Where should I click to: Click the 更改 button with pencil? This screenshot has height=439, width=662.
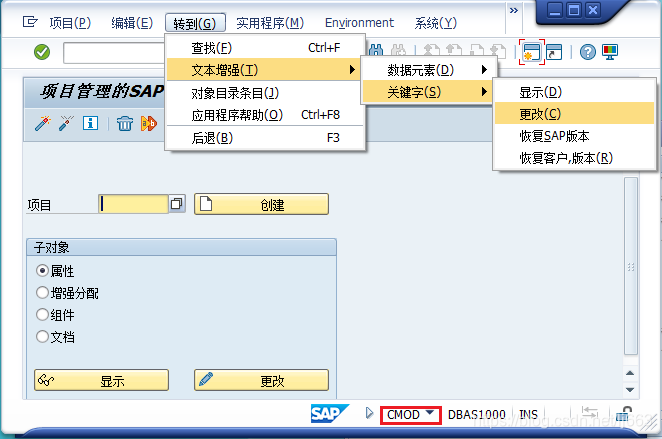point(261,380)
